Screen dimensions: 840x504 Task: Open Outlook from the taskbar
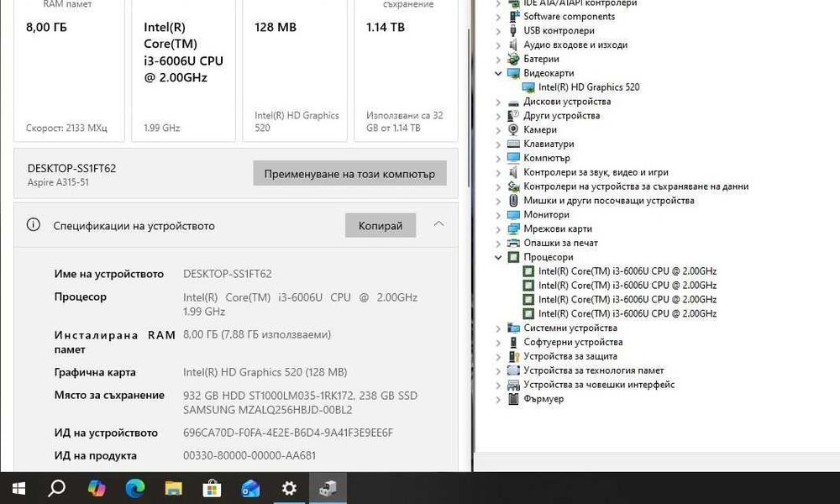coord(250,488)
